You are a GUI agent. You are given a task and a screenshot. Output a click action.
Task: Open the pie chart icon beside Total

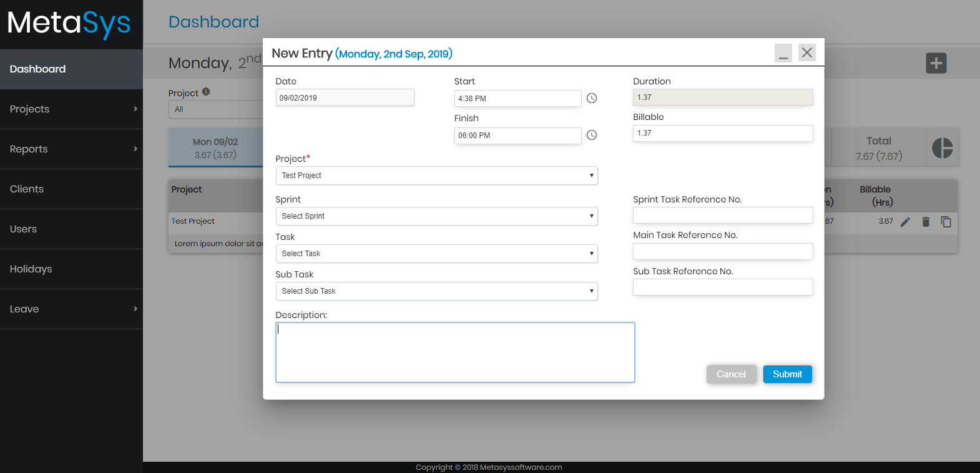tap(942, 148)
